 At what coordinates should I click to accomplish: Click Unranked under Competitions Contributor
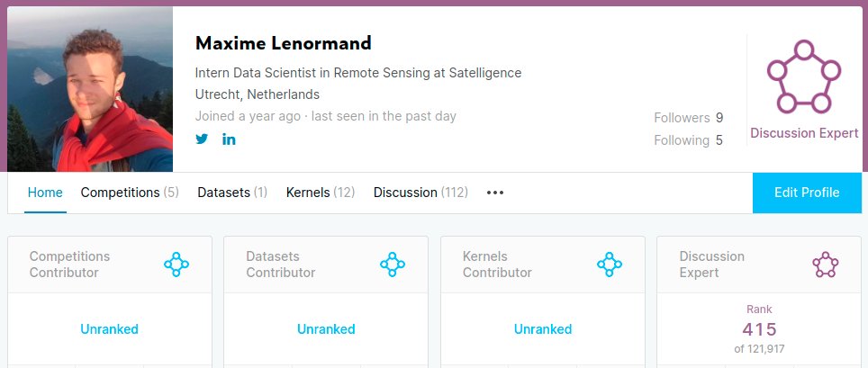pos(109,329)
